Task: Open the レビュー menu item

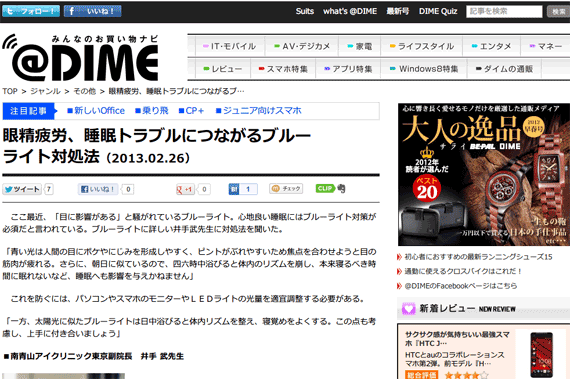Action: click(x=223, y=69)
